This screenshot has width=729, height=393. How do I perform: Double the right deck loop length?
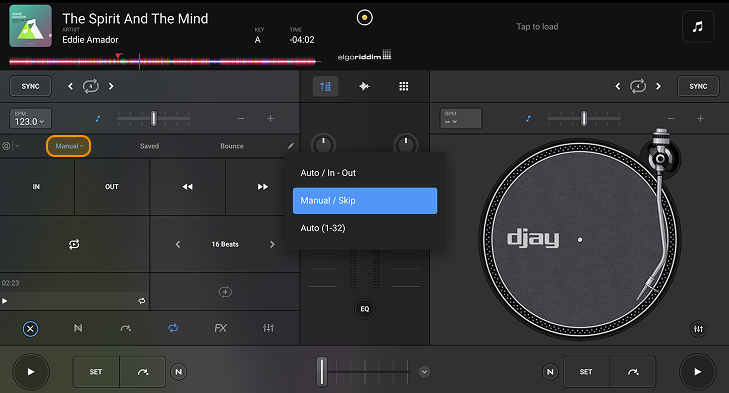click(x=658, y=86)
